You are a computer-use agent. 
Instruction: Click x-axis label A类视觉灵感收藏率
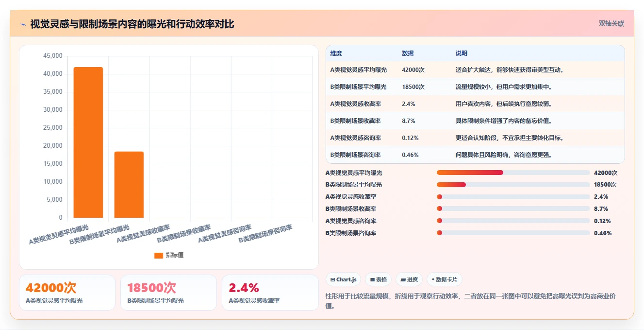point(144,234)
